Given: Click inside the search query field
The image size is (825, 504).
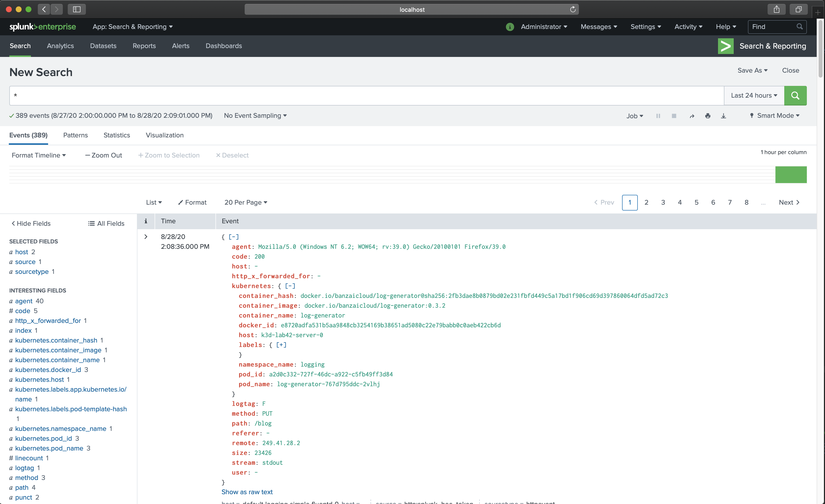Looking at the screenshot, I should 335,95.
